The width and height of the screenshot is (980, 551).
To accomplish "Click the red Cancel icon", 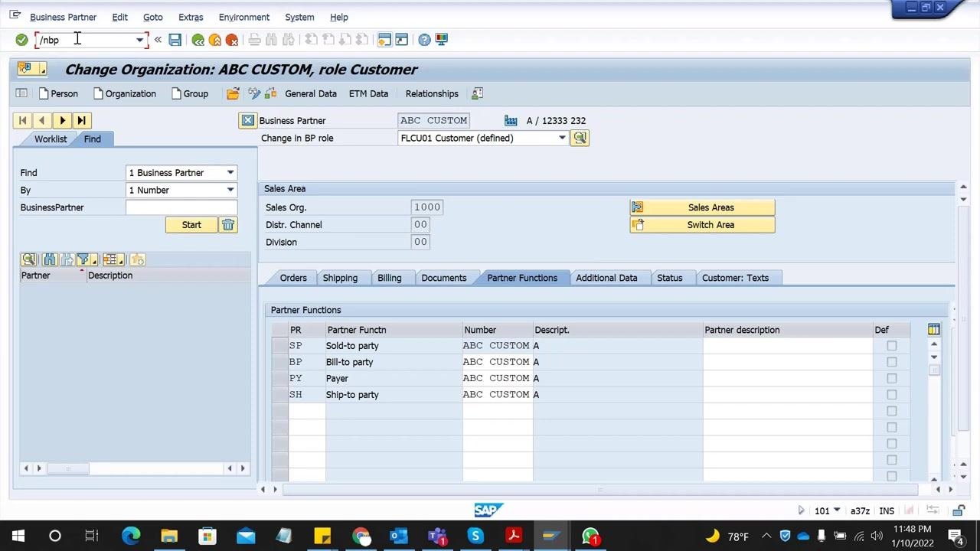I will pos(232,40).
